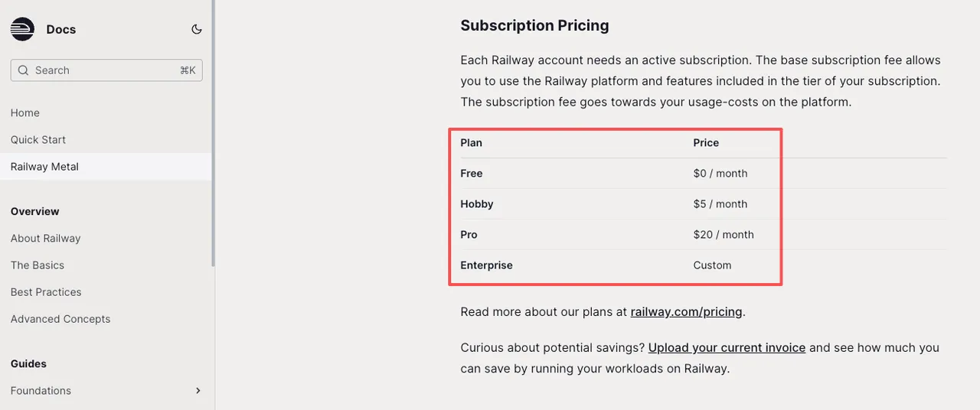
Task: Follow the railway.com/pricing link
Action: (x=686, y=311)
